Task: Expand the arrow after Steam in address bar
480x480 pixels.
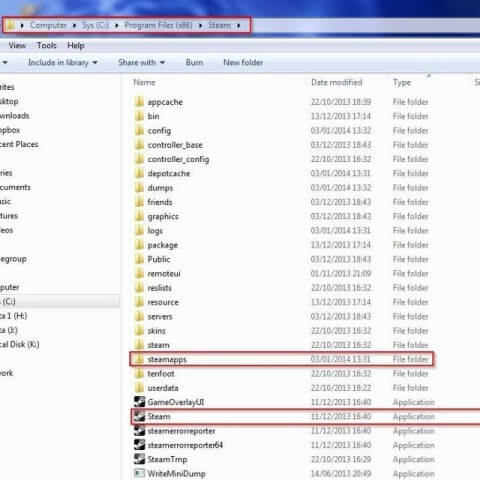Action: tap(239, 25)
